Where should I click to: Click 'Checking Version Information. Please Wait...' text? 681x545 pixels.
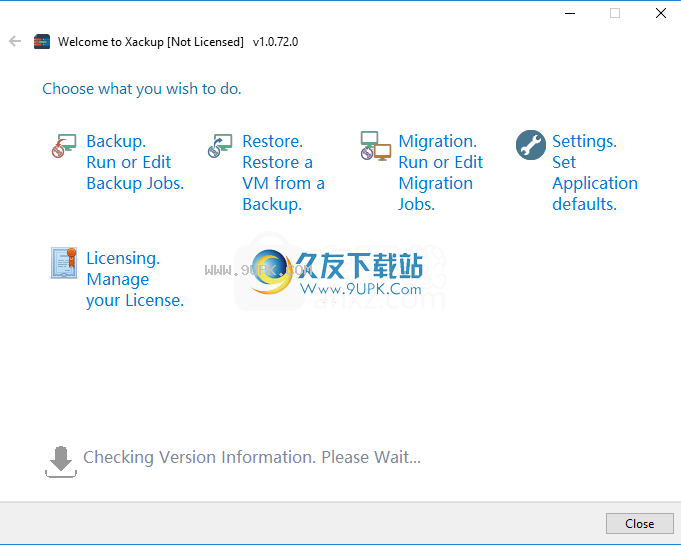tap(252, 457)
